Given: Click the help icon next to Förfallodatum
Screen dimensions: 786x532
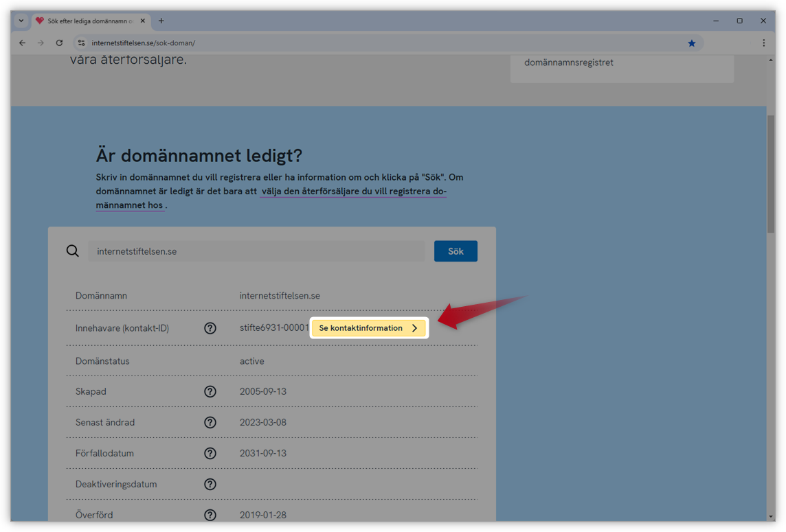Looking at the screenshot, I should point(210,453).
